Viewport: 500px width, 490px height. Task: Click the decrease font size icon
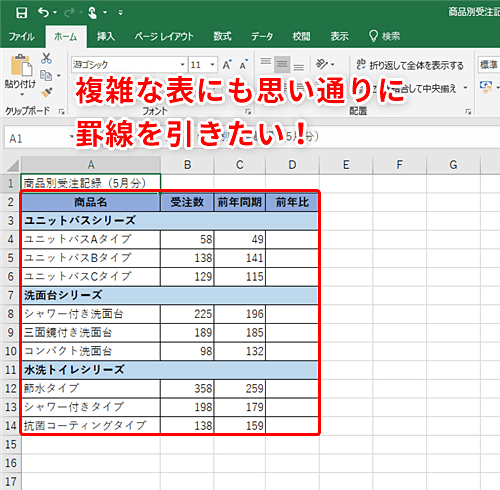[x=244, y=65]
